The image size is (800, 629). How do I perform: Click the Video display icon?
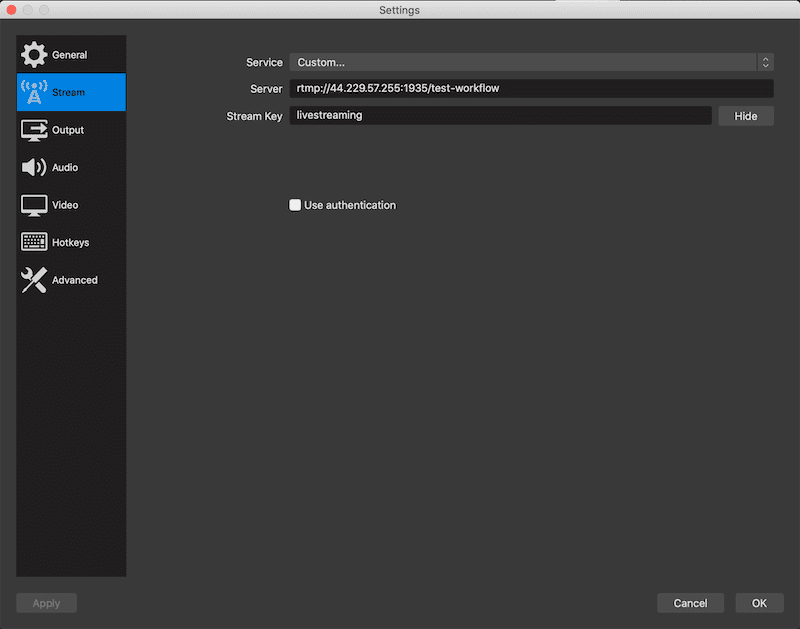(x=35, y=205)
